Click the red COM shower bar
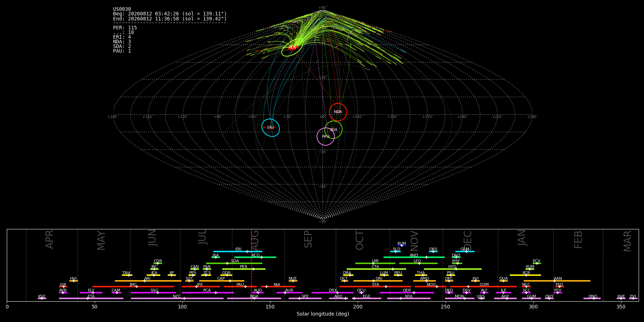The image size is (644, 322). coord(483,287)
